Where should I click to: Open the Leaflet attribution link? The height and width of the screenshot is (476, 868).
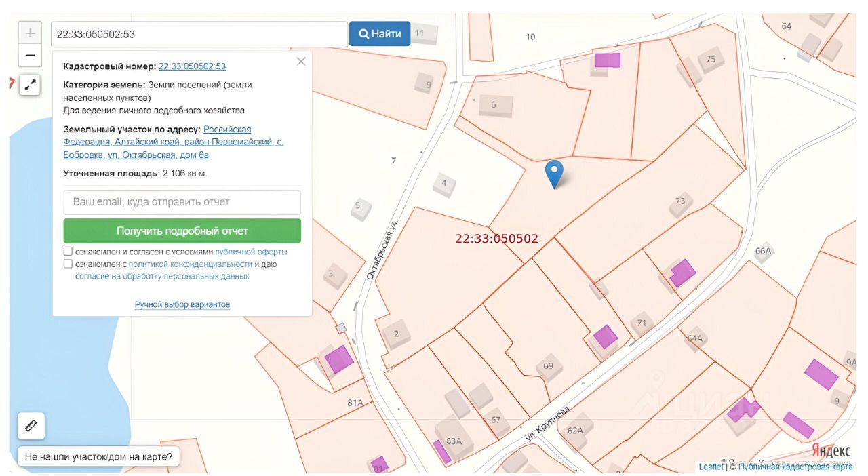click(711, 467)
